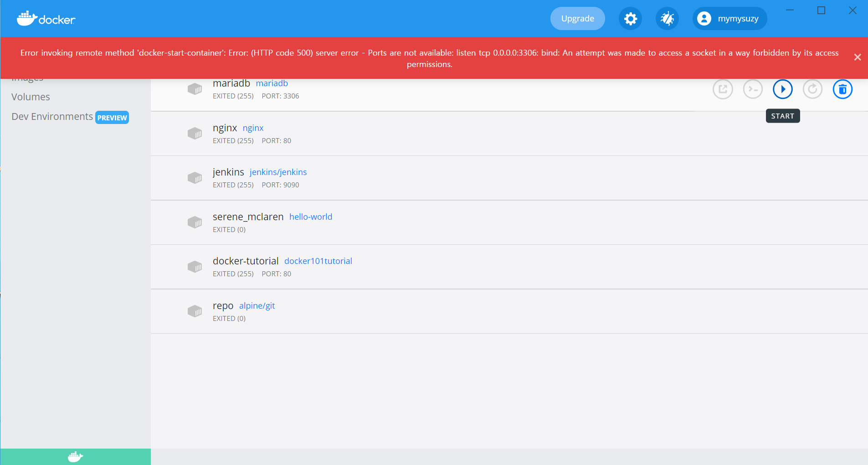Click the mariadb container icon

[195, 89]
